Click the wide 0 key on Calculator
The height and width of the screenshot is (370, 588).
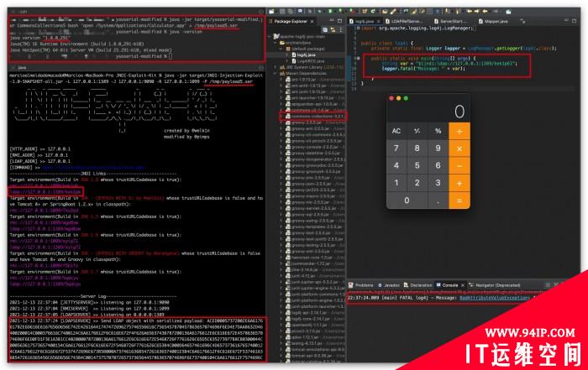pos(407,201)
